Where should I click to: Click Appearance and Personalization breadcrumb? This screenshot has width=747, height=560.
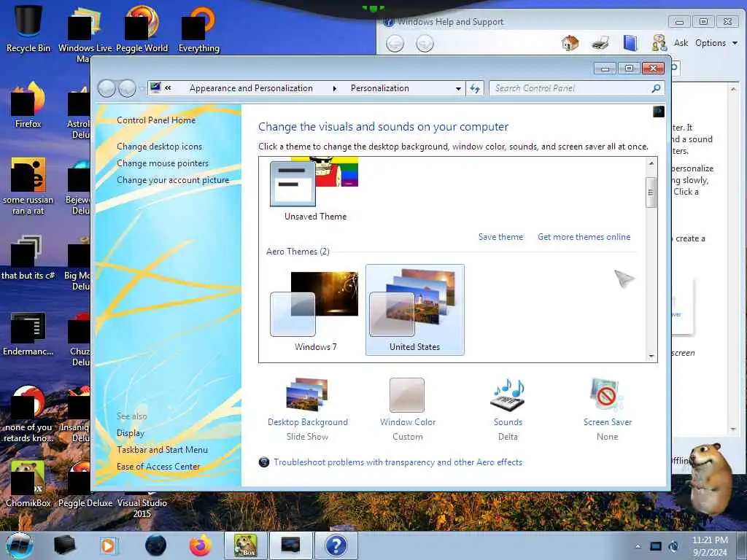pyautogui.click(x=251, y=88)
